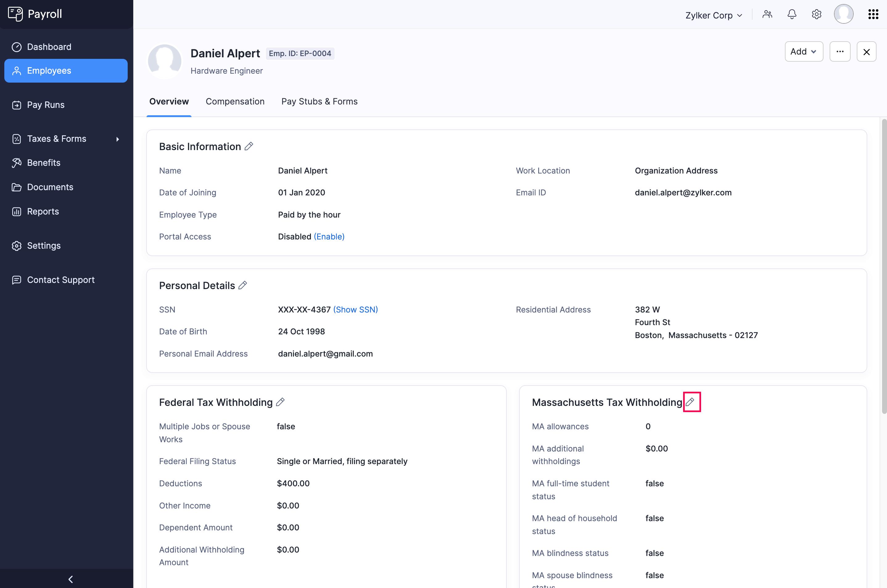Select the Employees section in sidebar

pyautogui.click(x=49, y=71)
